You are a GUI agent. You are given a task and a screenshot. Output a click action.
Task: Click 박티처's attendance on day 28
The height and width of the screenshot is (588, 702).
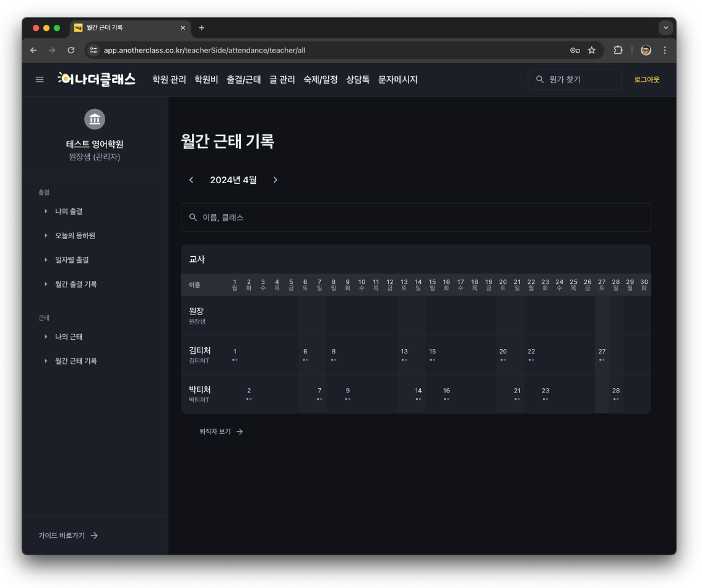tap(616, 394)
